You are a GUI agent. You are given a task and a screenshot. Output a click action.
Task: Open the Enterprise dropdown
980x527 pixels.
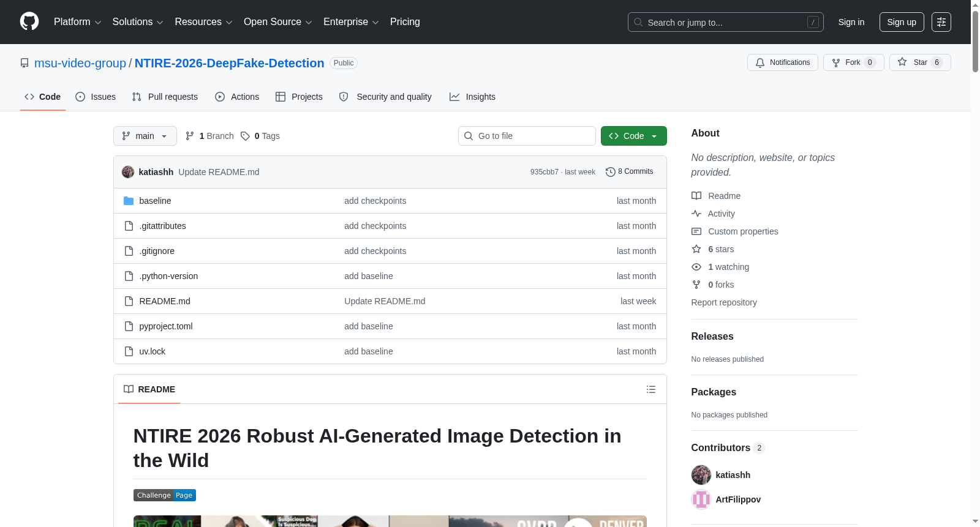coord(351,22)
